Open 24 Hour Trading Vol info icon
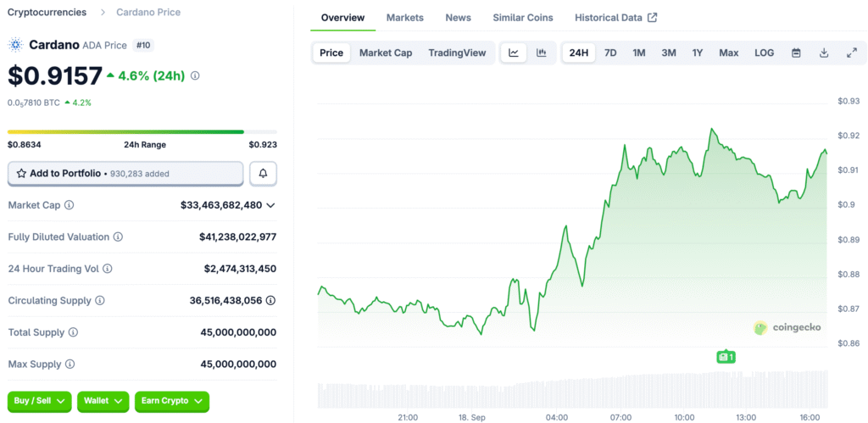Screen dimensions: 868x423 108,269
